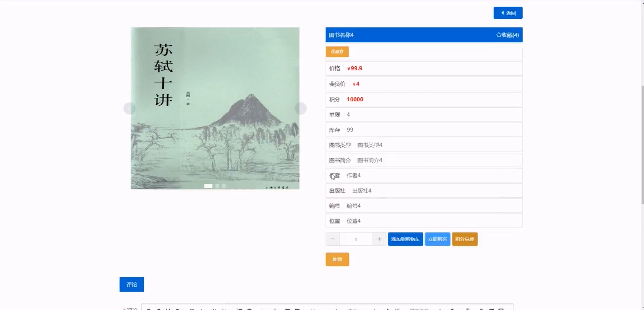
Task: Select second carousel indicator dot
Action: [x=217, y=186]
